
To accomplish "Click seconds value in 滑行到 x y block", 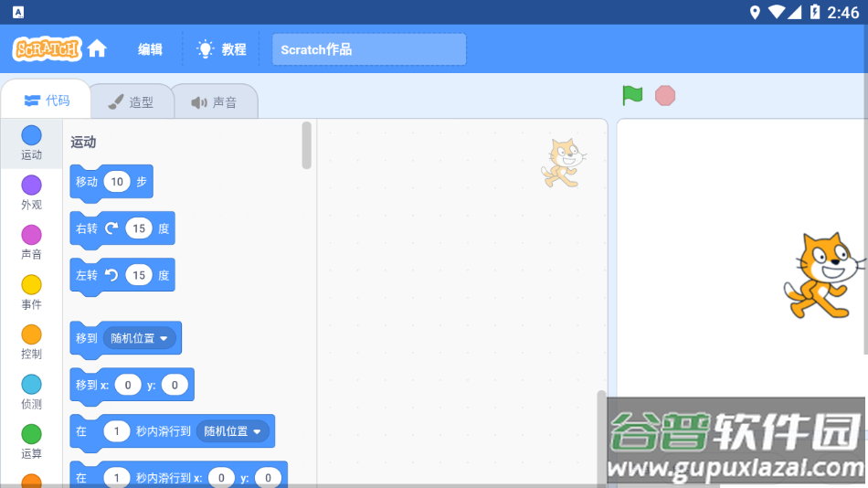I will click(117, 477).
